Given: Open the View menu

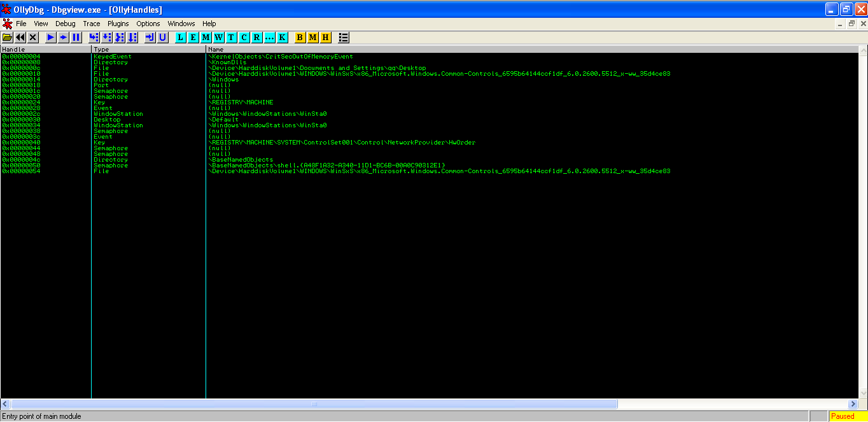Looking at the screenshot, I should point(41,24).
